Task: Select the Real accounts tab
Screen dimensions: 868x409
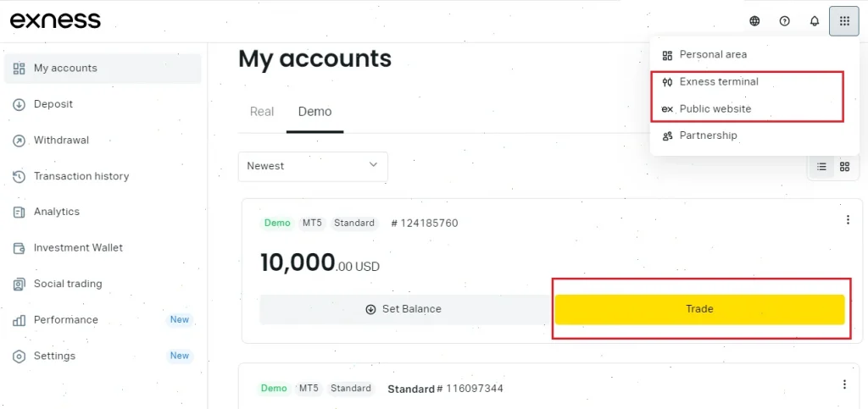Action: coord(262,112)
